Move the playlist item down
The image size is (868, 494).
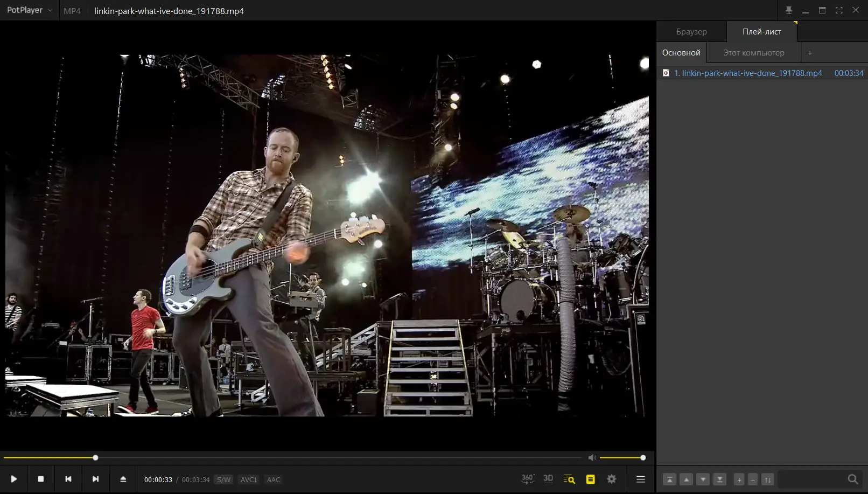[703, 479]
